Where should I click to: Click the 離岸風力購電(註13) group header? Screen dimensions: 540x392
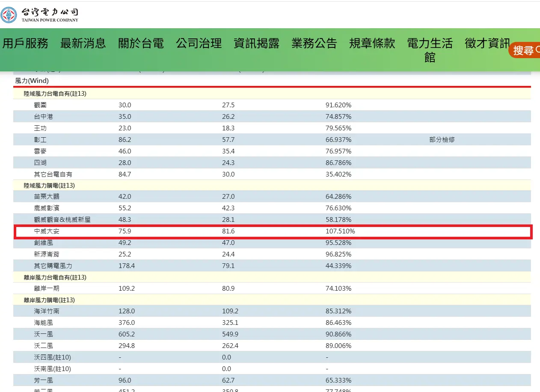tap(49, 300)
